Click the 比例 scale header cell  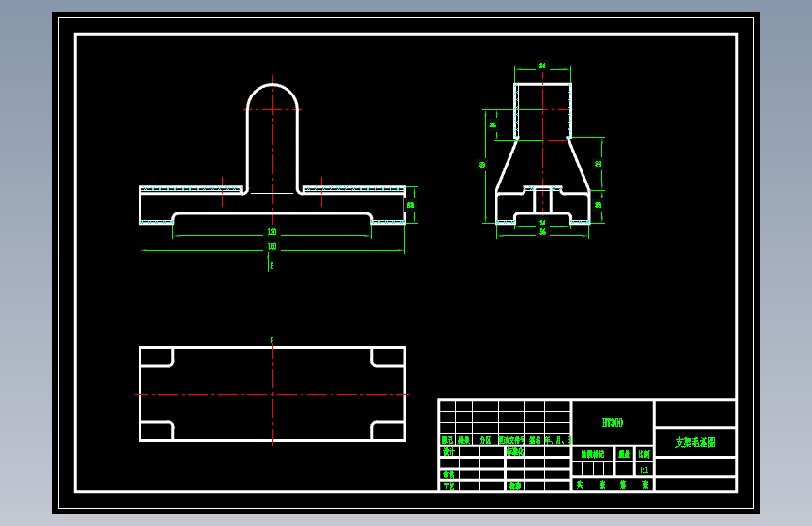coord(643,454)
